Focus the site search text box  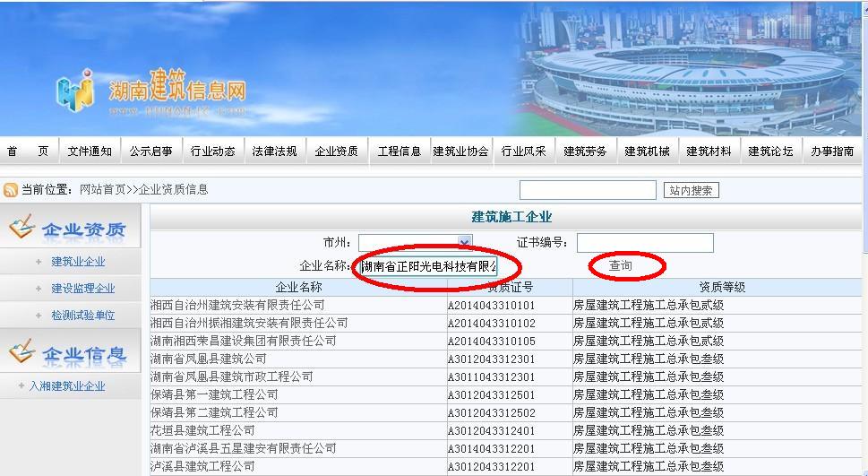589,190
